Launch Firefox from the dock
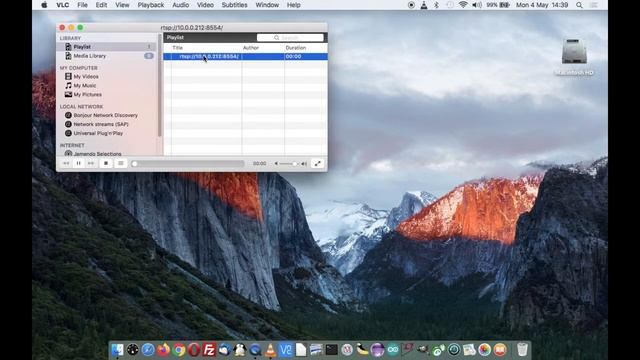The image size is (640, 360). click(x=163, y=350)
